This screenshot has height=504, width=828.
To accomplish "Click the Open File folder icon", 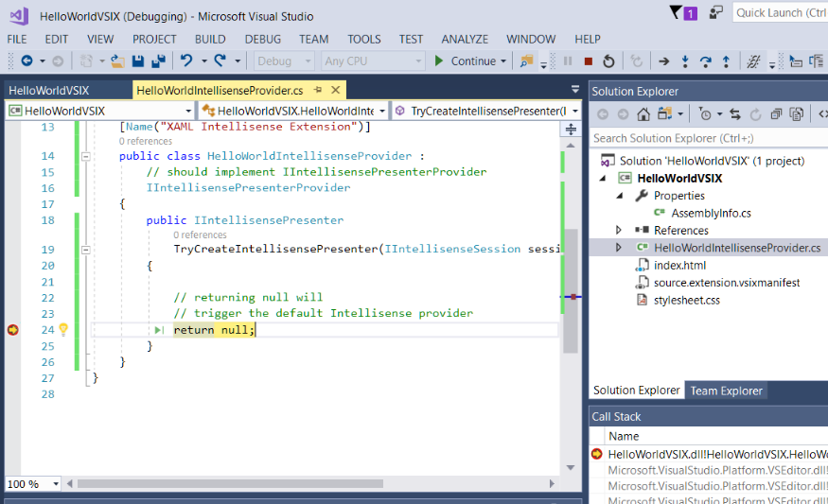I will coord(117,61).
